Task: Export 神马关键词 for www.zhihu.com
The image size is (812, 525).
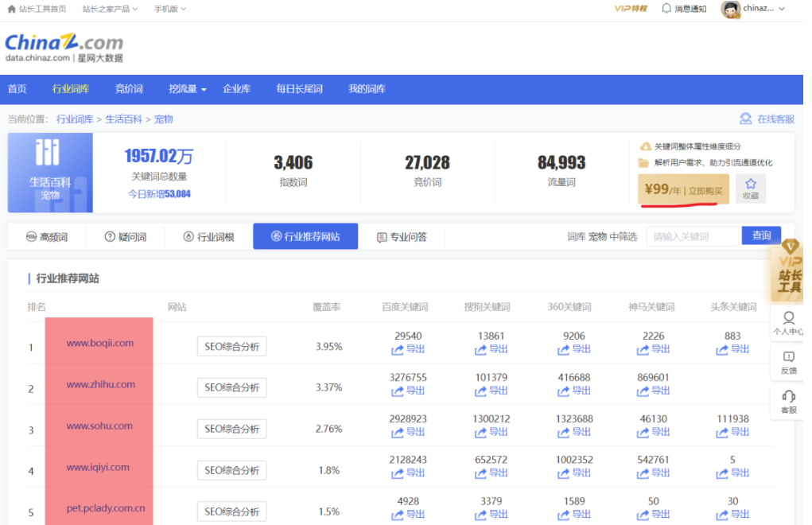Action: click(653, 391)
